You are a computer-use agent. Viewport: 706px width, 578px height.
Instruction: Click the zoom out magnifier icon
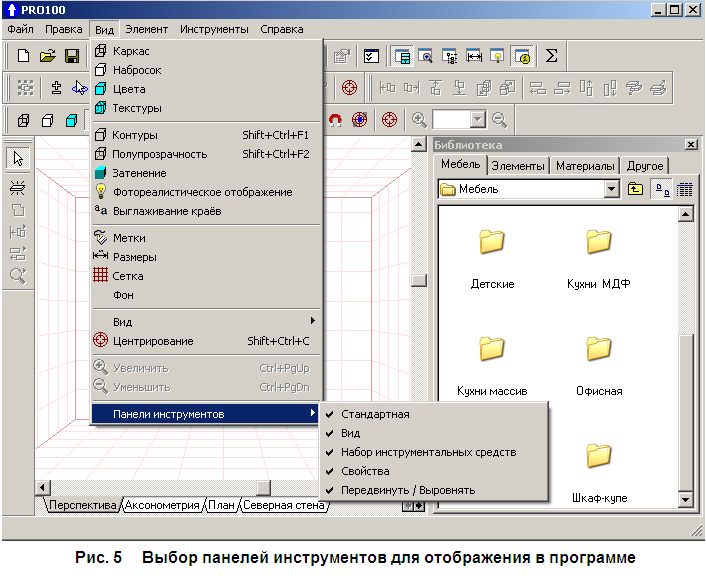coord(499,120)
